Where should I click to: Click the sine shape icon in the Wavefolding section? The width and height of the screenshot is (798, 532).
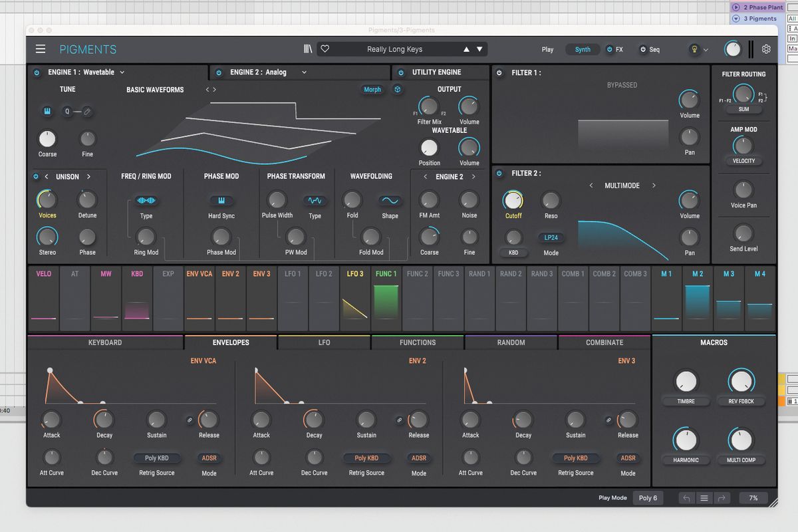(x=390, y=201)
